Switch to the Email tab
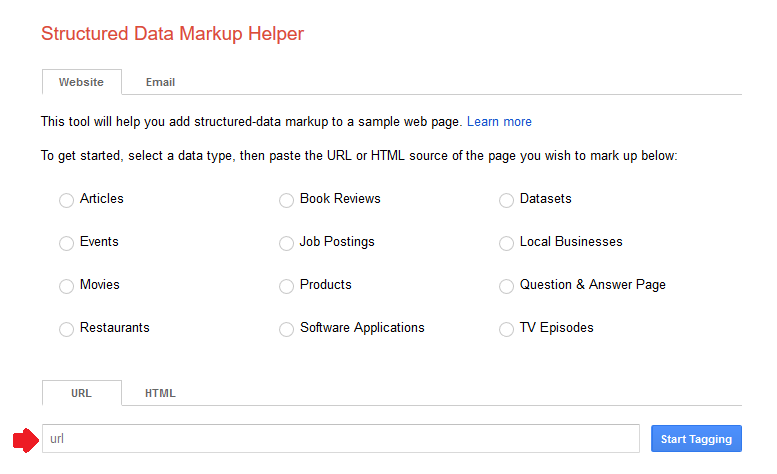The image size is (777, 474). tap(160, 82)
